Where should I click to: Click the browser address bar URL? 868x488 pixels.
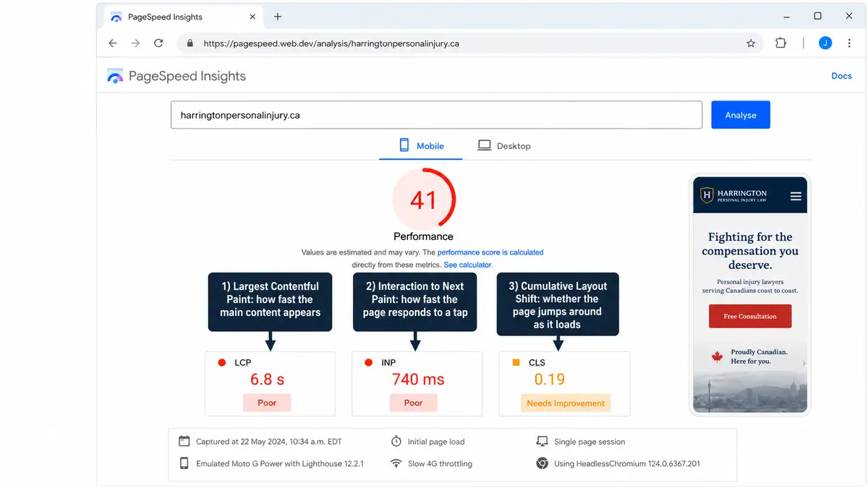point(331,43)
